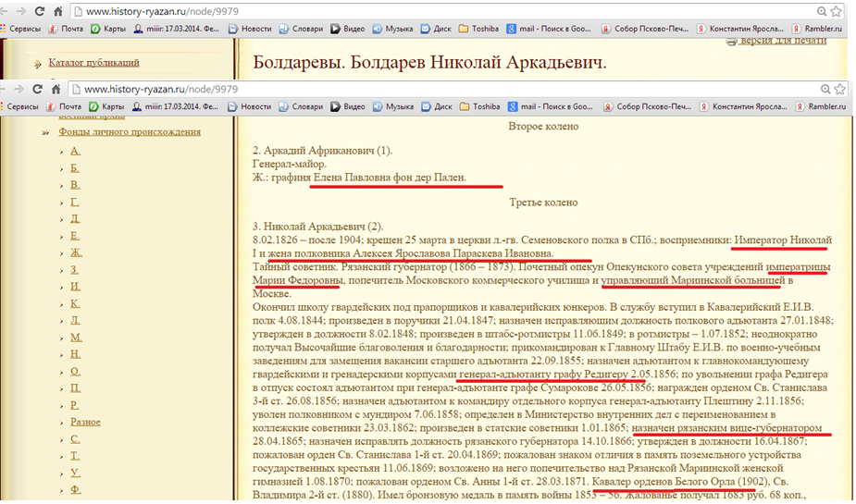The width and height of the screenshot is (856, 504).
Task: Open the Карты bookmark in the top bookmarks bar
Action: coord(108,29)
